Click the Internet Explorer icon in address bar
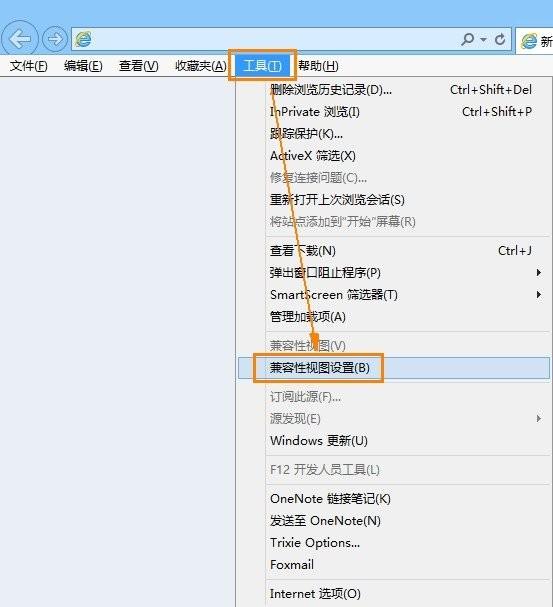The width and height of the screenshot is (553, 607). 84,39
